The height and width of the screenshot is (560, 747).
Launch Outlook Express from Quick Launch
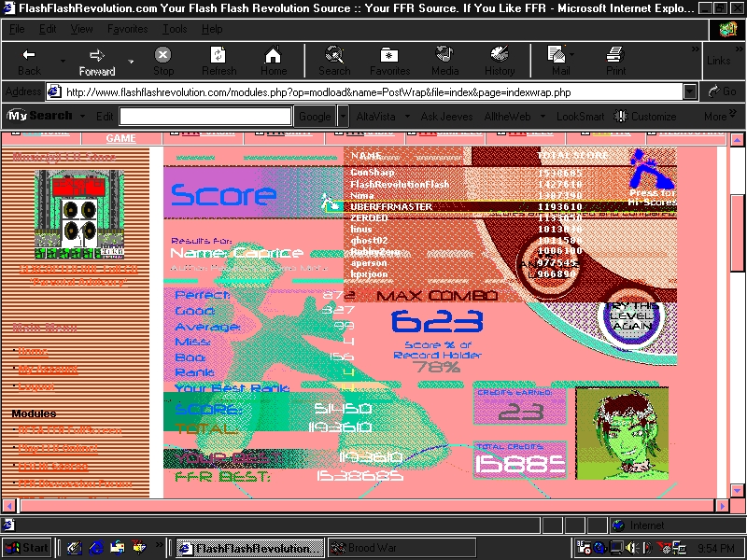(118, 548)
